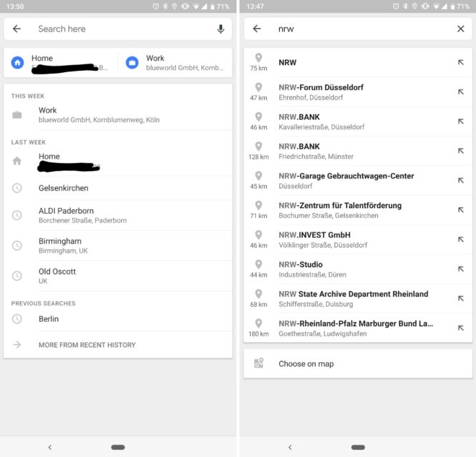
Task: Select previous search Berlin
Action: tap(118, 319)
